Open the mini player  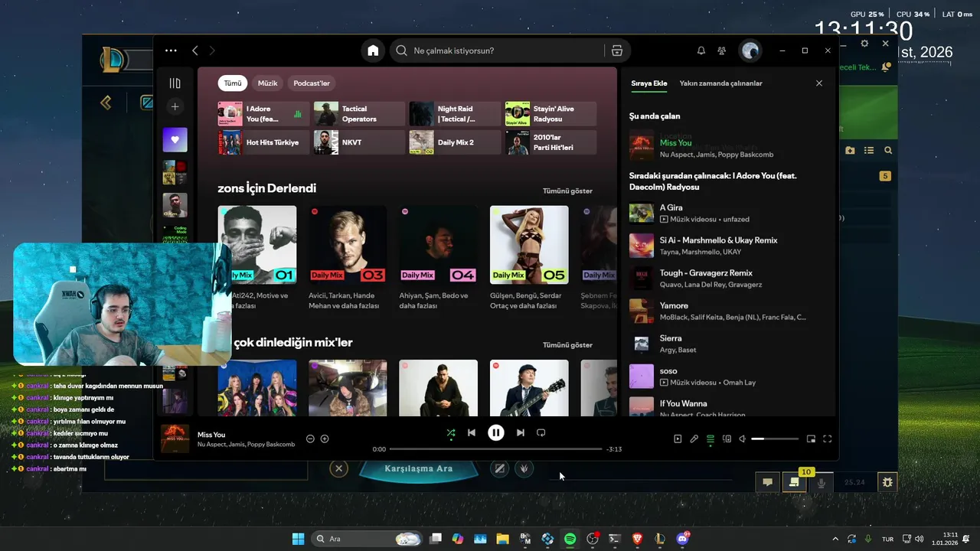click(811, 439)
